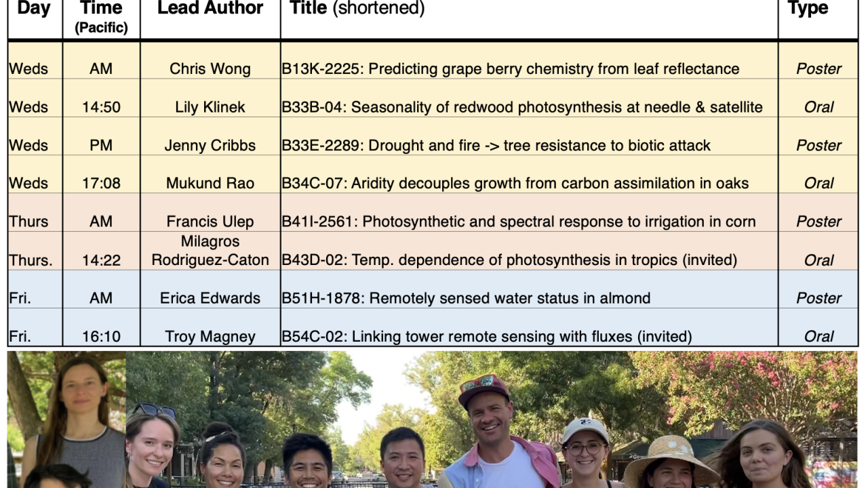Viewport: 868px width, 488px height.
Task: Select the B41I-2561 corn irrigation title
Action: (x=519, y=222)
